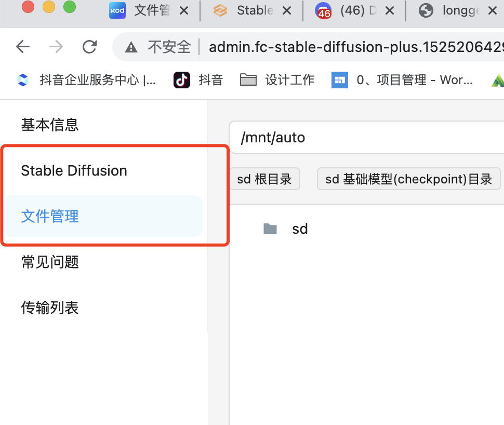The image size is (504, 425).
Task: Click the green bookmark icon at bar's end
Action: [x=498, y=80]
